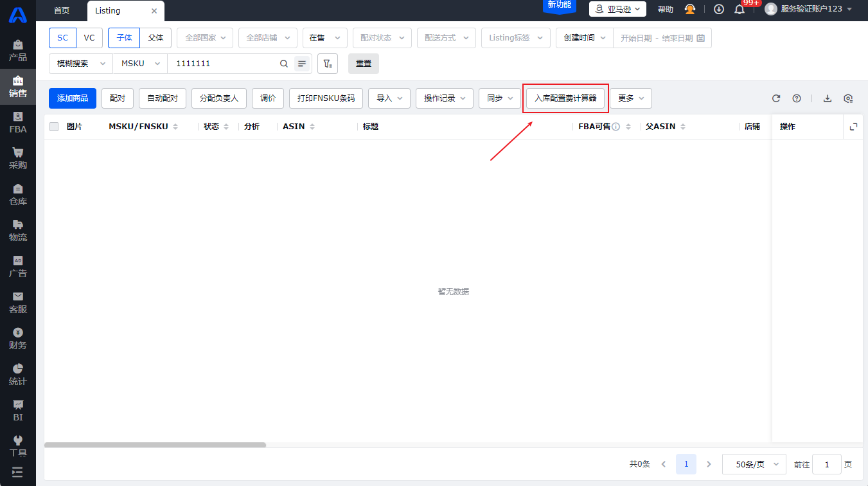
Task: Open the column settings icon above table
Action: (848, 98)
